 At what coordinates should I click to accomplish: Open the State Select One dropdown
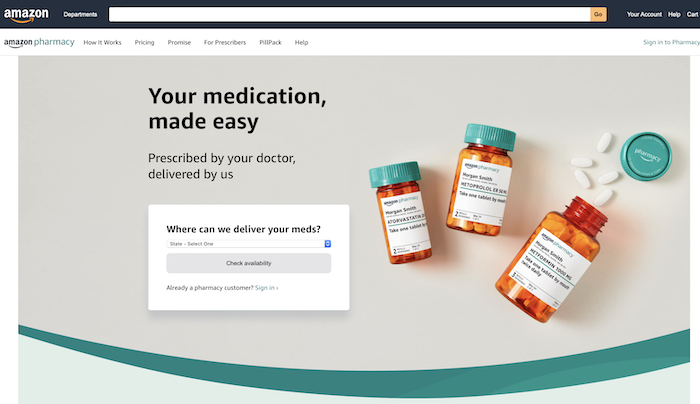click(249, 244)
